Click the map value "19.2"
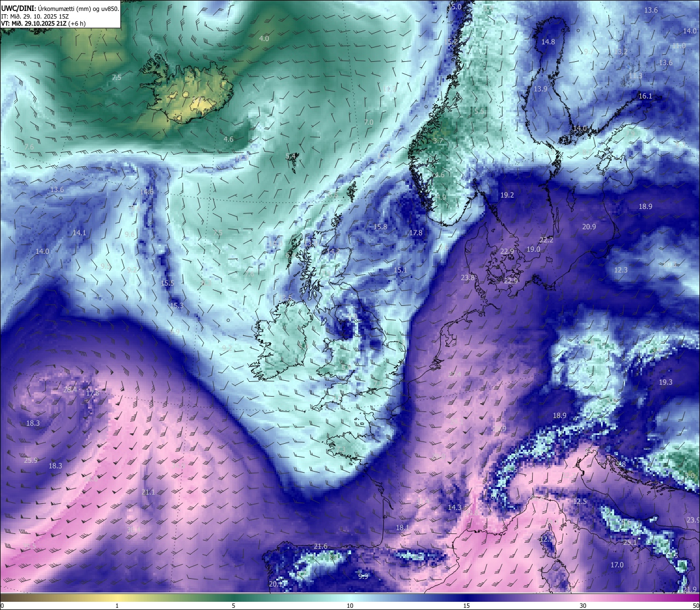 click(507, 195)
